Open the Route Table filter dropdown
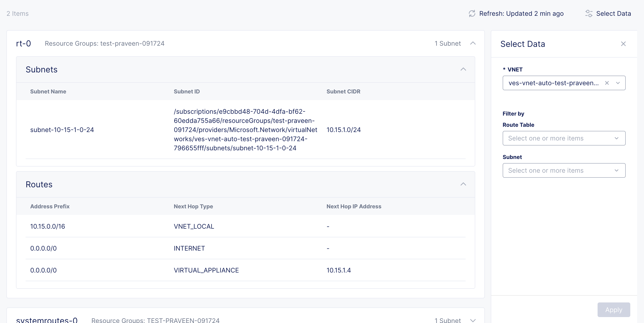 coord(564,138)
